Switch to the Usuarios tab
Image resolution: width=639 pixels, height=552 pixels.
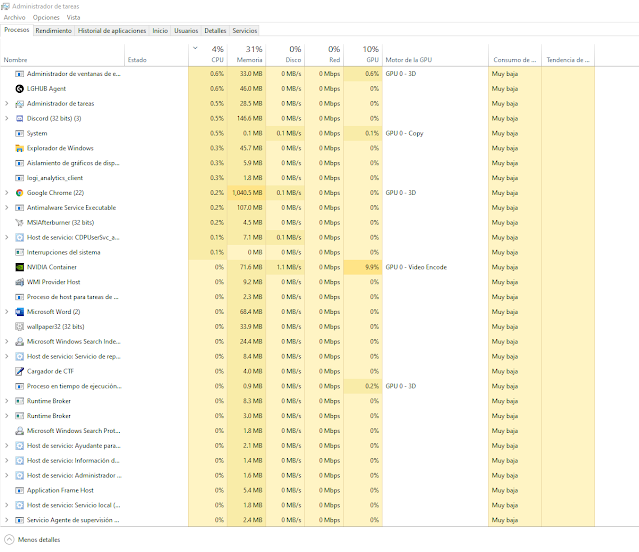tap(186, 31)
